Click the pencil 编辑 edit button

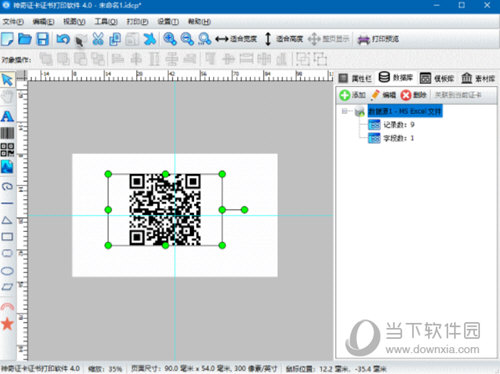coord(383,95)
